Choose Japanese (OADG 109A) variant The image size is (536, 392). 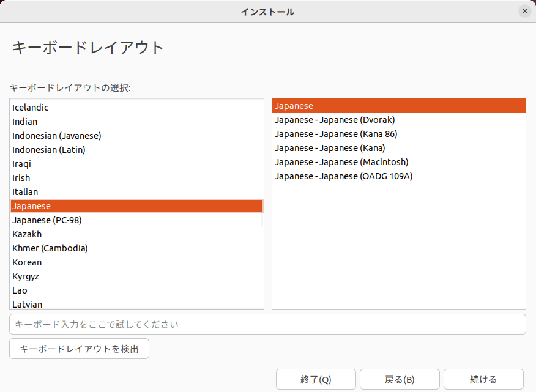click(x=399, y=176)
